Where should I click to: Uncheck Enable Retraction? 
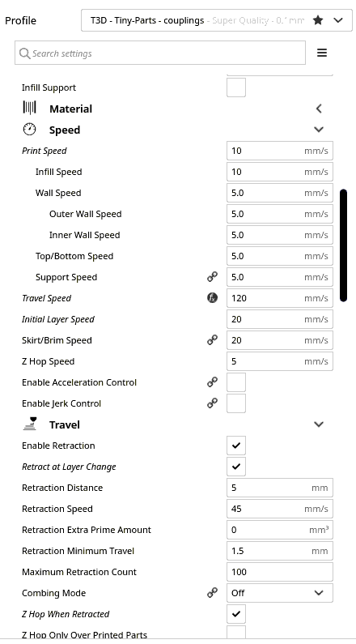click(236, 446)
